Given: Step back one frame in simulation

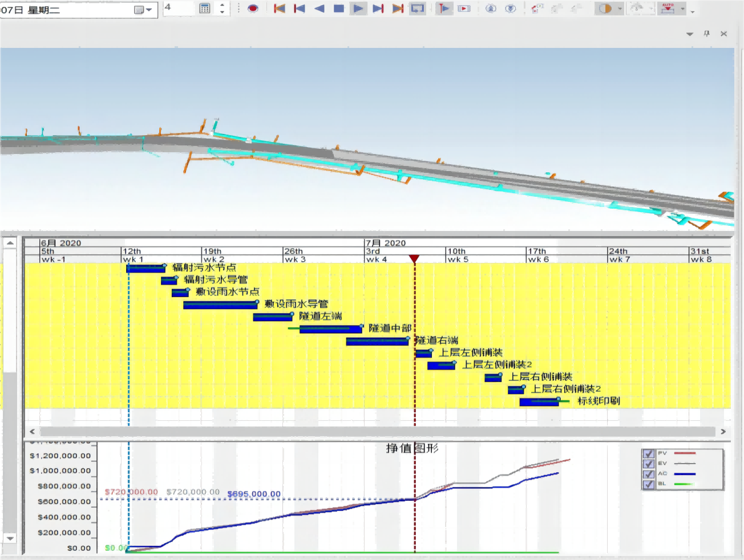Looking at the screenshot, I should [299, 9].
